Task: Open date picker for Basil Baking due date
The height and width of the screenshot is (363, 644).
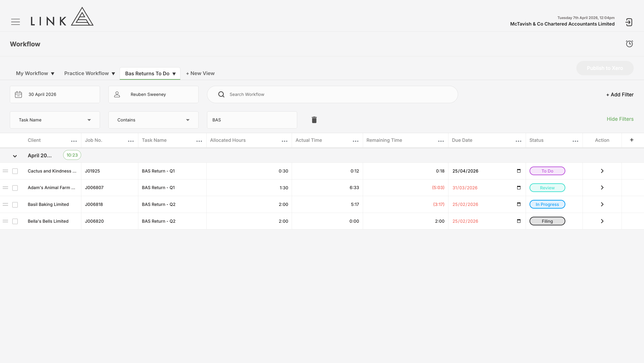Action: point(519,204)
